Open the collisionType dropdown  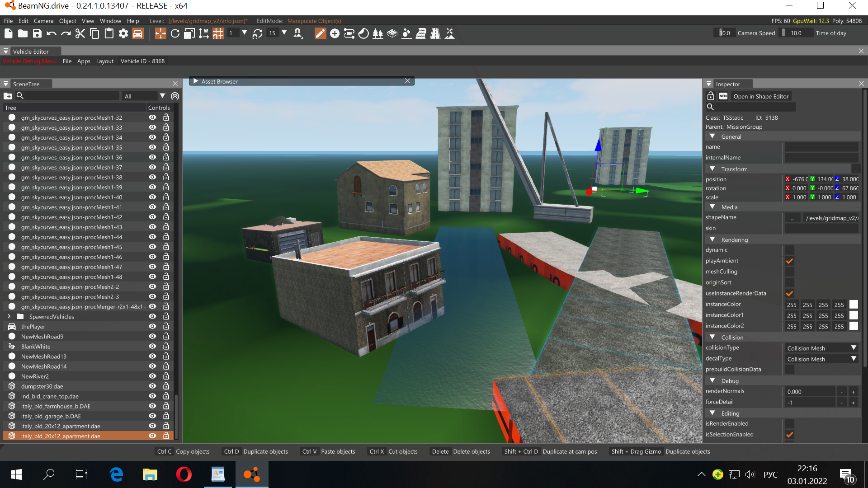click(x=821, y=348)
